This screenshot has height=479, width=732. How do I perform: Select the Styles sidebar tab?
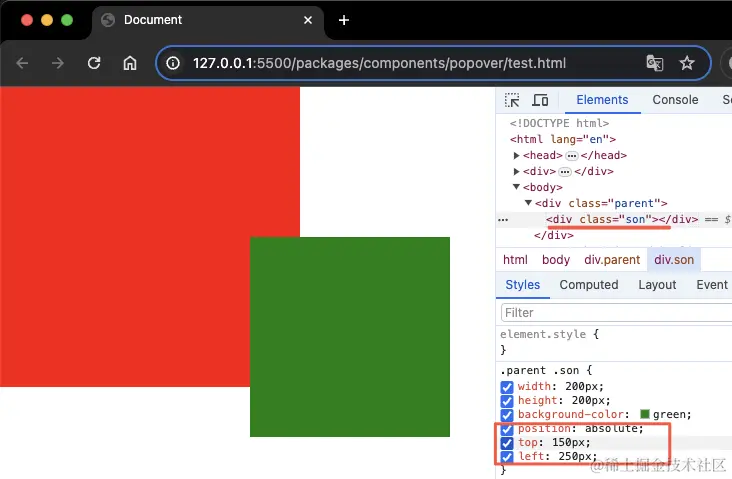tap(522, 285)
